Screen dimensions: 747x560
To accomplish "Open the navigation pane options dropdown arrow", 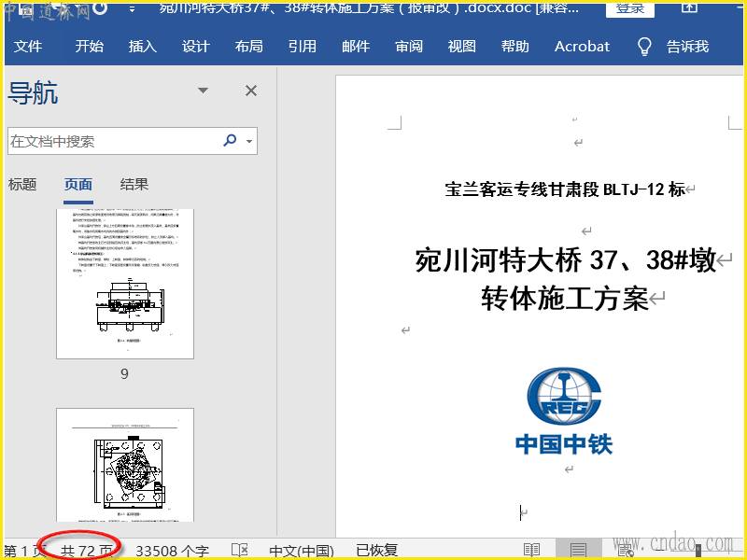I will click(203, 90).
